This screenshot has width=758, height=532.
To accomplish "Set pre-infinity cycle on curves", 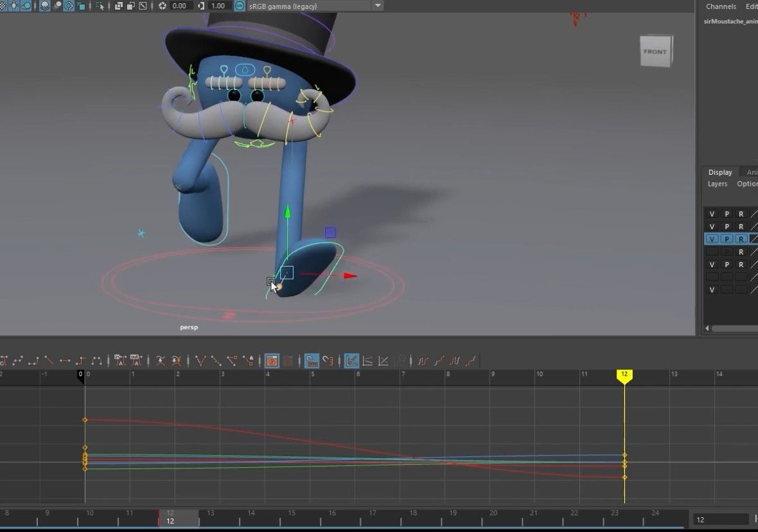I will click(x=423, y=360).
